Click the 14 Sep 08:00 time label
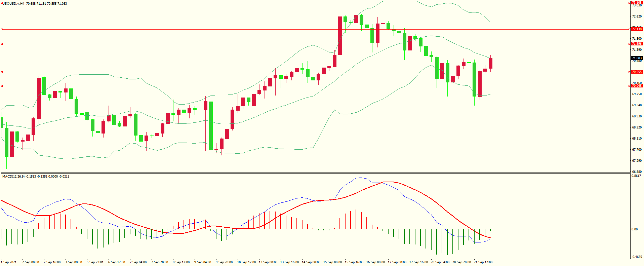This screenshot has height=266, width=644. (311, 262)
